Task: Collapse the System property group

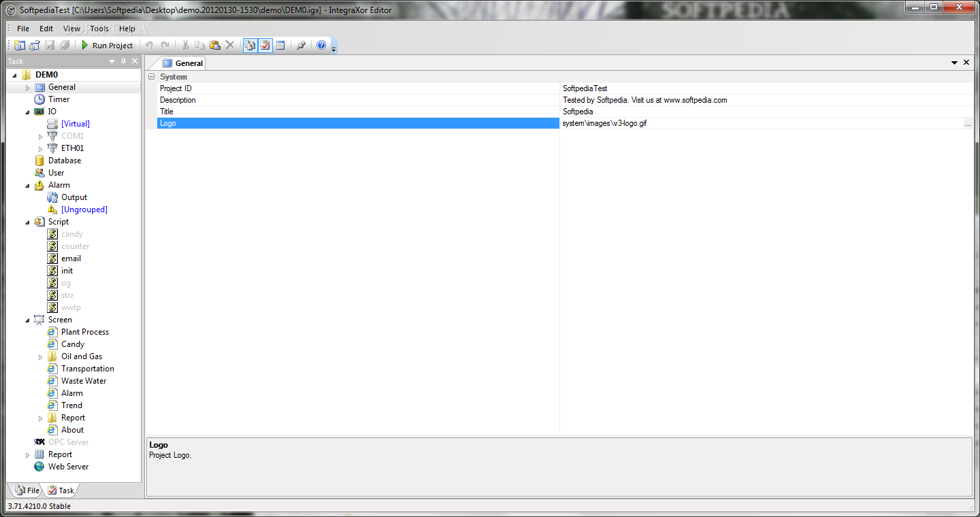Action: 152,77
